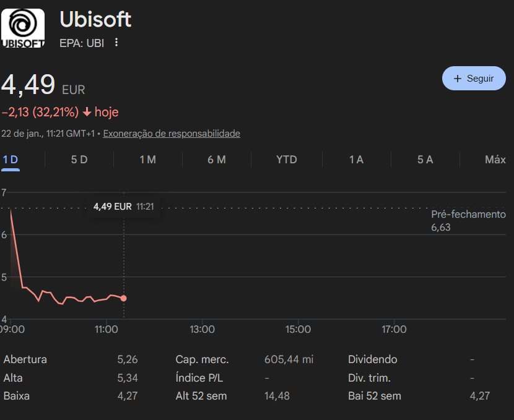
Task: Show the 5 A chart range
Action: 425,160
